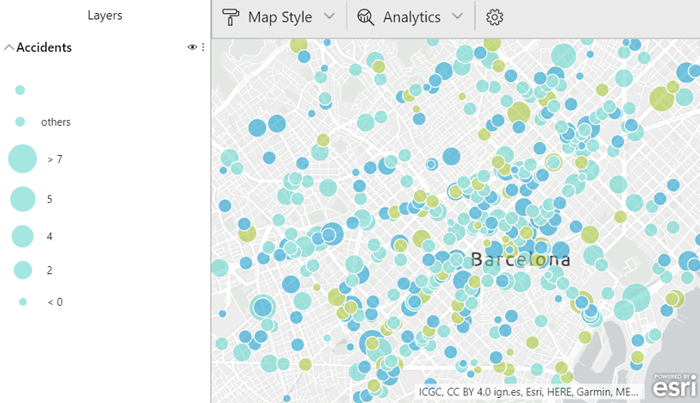Click the 'others' legend symbol
This screenshot has width=700, height=403.
(x=20, y=122)
